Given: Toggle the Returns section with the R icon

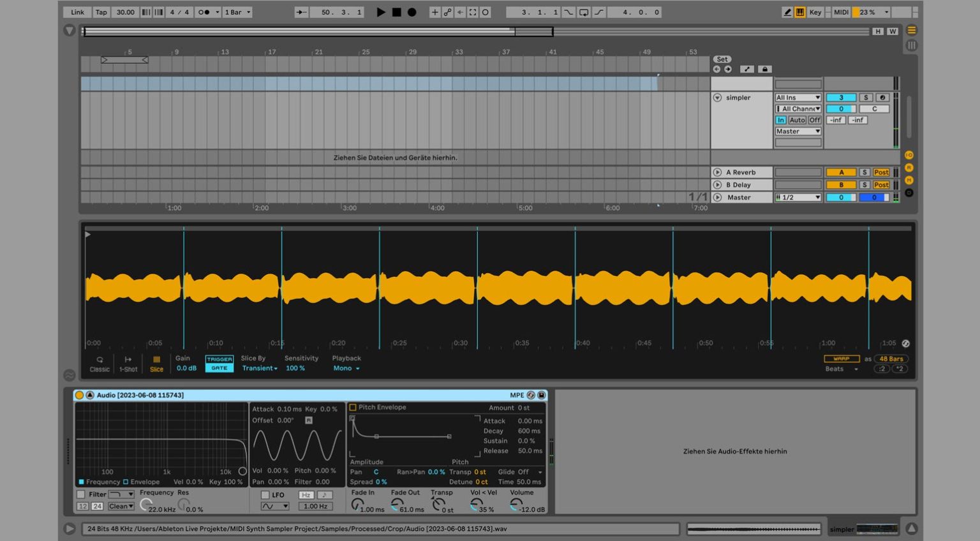Looking at the screenshot, I should pyautogui.click(x=909, y=166).
